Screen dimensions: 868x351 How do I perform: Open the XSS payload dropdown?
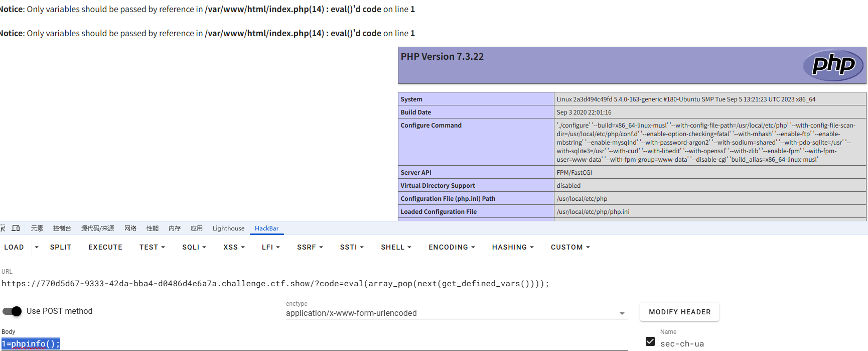coord(234,247)
